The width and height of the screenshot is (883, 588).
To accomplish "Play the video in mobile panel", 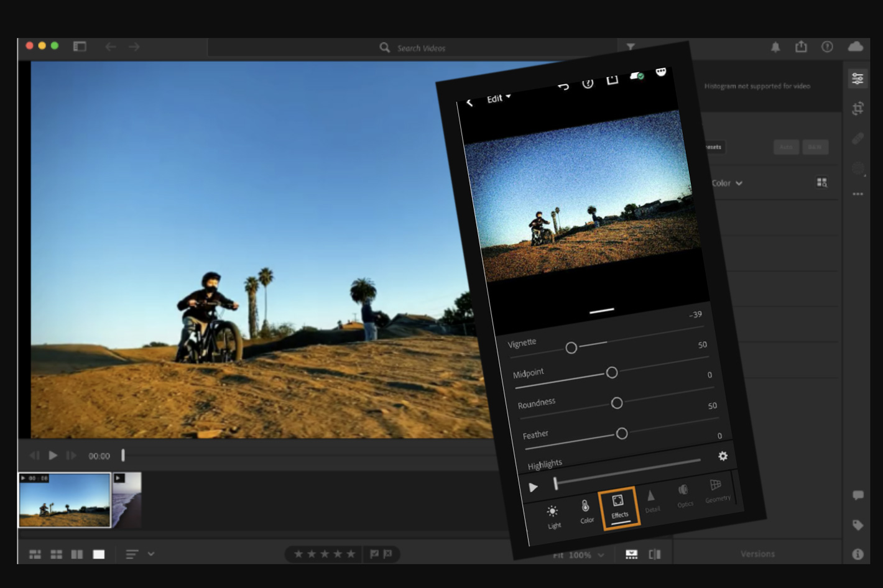I will [x=533, y=487].
